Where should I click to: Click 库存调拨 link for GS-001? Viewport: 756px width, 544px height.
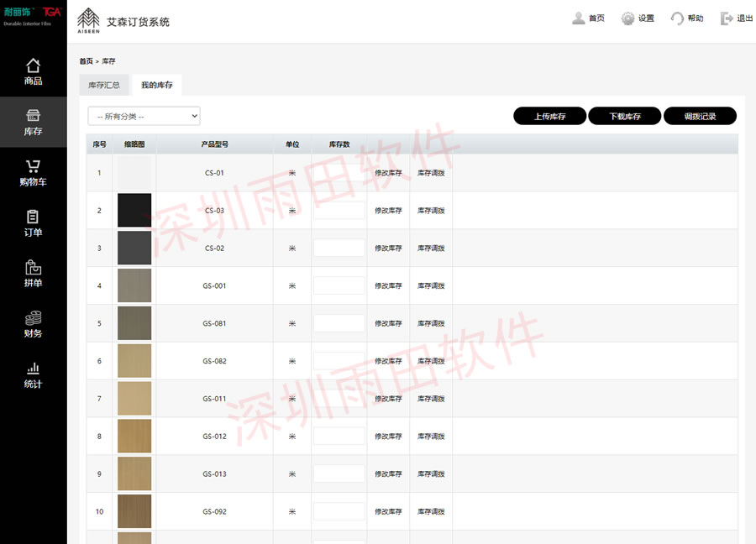coord(431,286)
